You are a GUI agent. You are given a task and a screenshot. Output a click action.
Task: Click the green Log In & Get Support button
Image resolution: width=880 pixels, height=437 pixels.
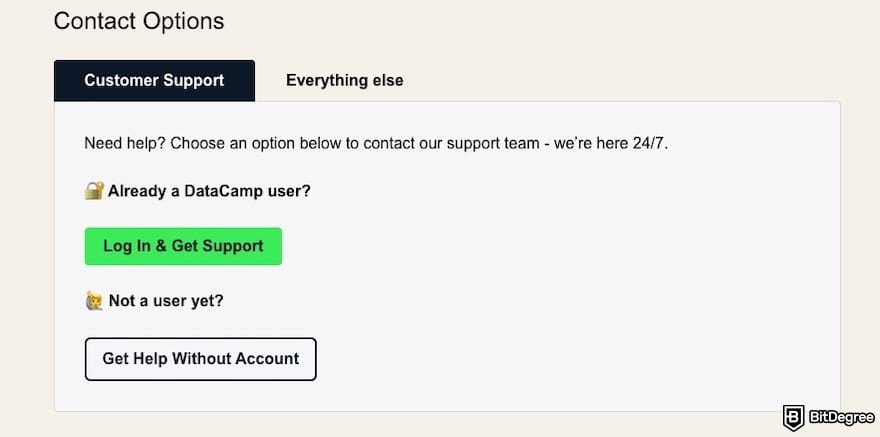click(x=183, y=246)
